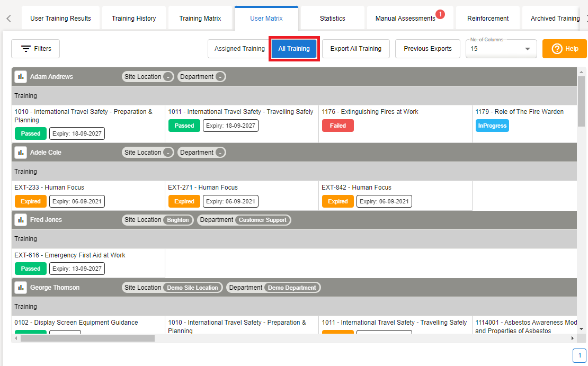588x366 pixels.
Task: Click the Failed status on Extinguishing Fires
Action: (x=337, y=126)
